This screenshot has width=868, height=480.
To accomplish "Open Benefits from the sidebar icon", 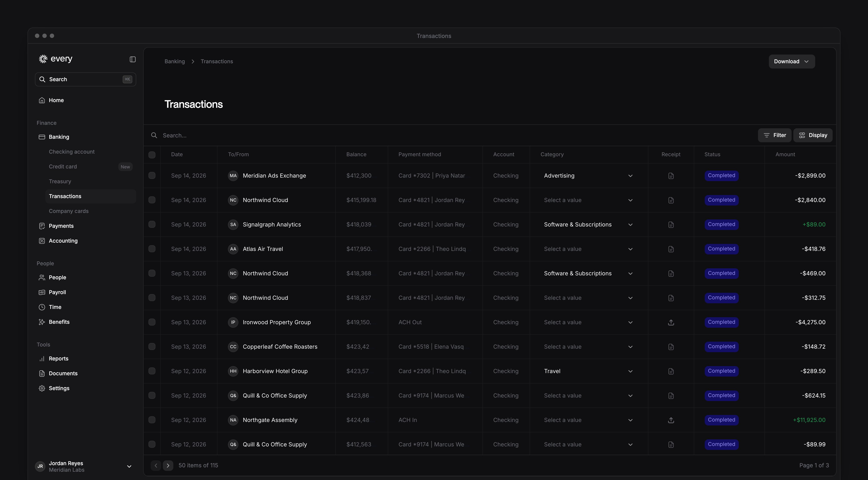I will point(42,322).
